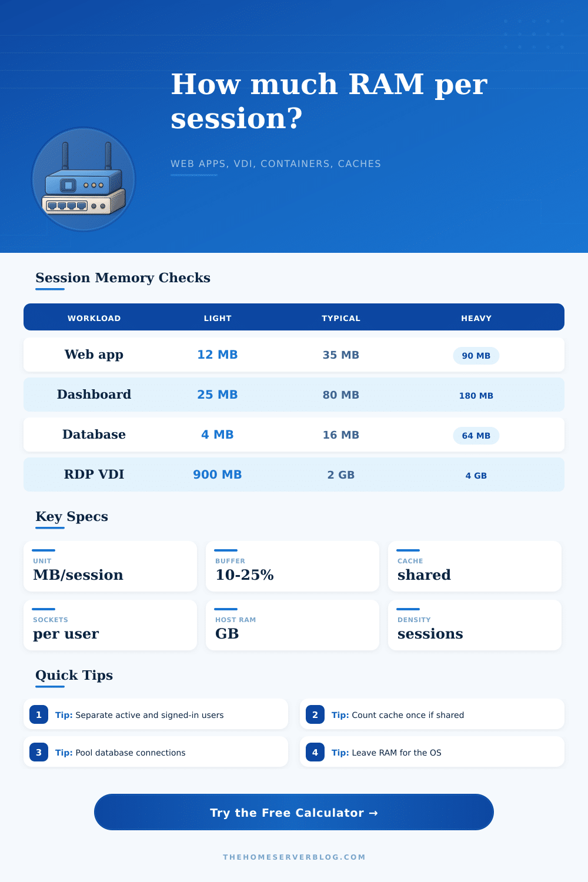Image resolution: width=588 pixels, height=882 pixels.
Task: Click the 2 GB typical value
Action: pos(341,475)
